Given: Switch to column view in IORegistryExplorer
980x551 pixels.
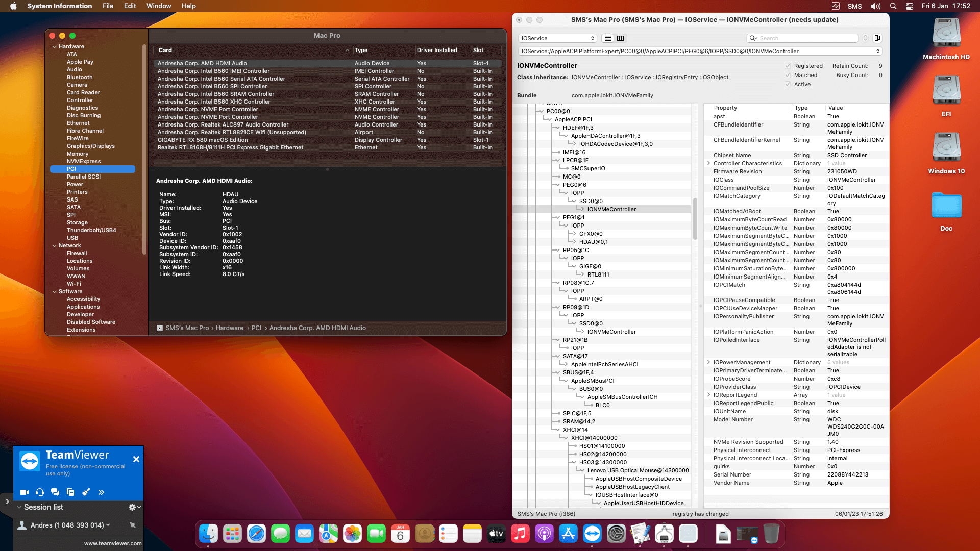Looking at the screenshot, I should pos(620,38).
